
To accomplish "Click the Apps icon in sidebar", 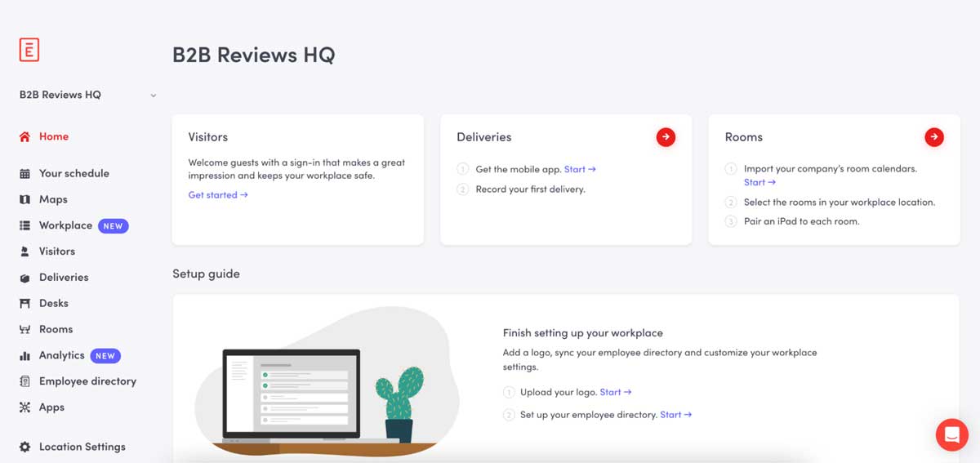I will tap(24, 407).
